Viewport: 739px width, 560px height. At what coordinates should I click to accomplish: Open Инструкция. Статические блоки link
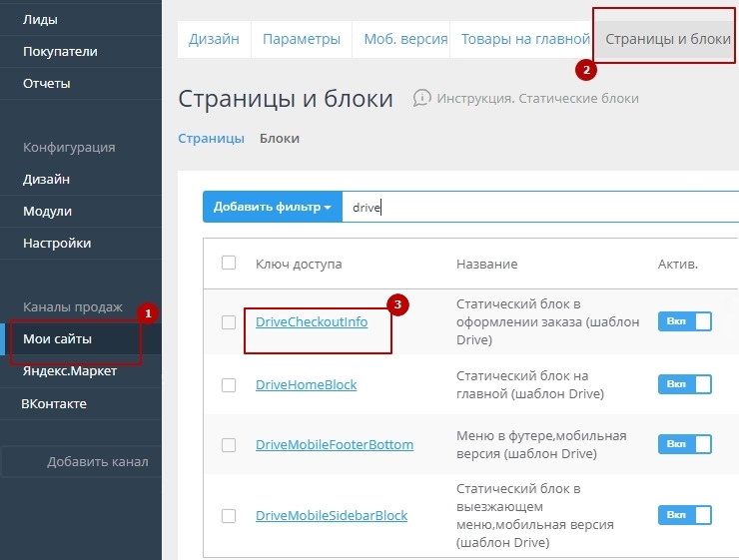tap(537, 99)
